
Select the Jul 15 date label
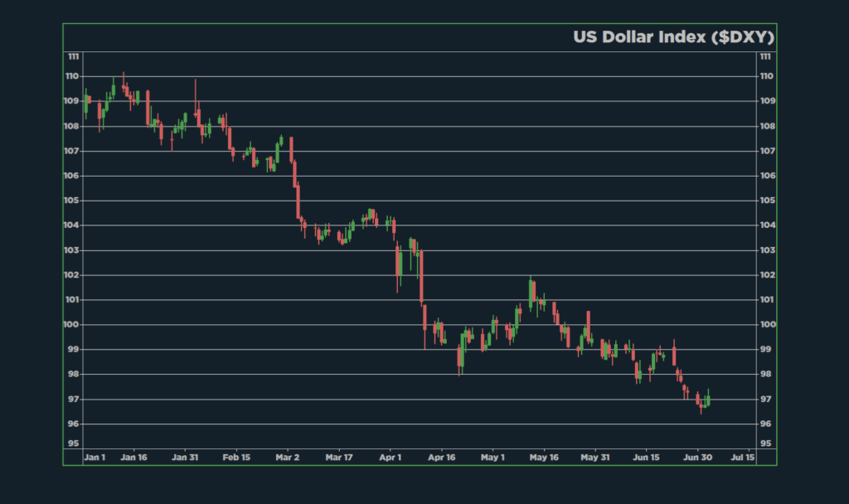pos(742,458)
